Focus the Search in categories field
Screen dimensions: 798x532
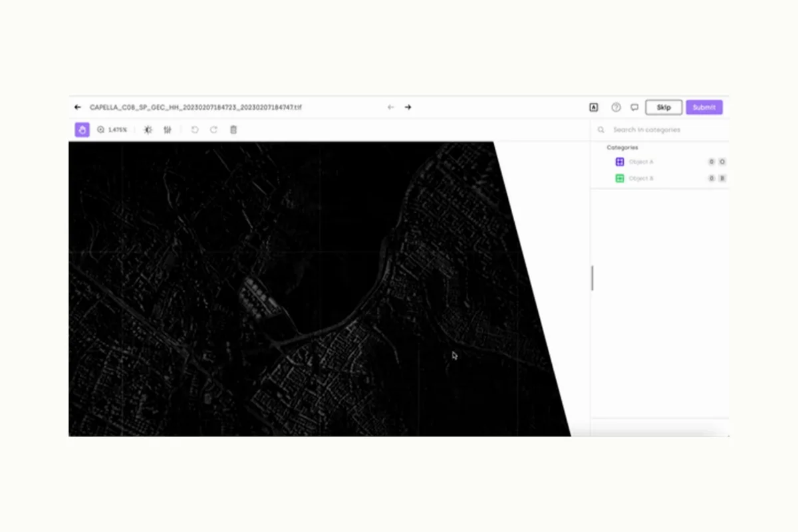tap(660, 130)
